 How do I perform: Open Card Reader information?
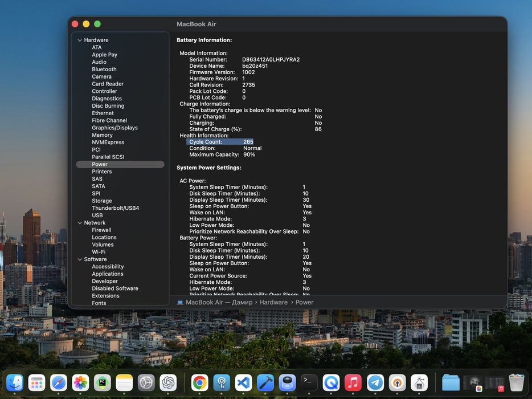[108, 84]
